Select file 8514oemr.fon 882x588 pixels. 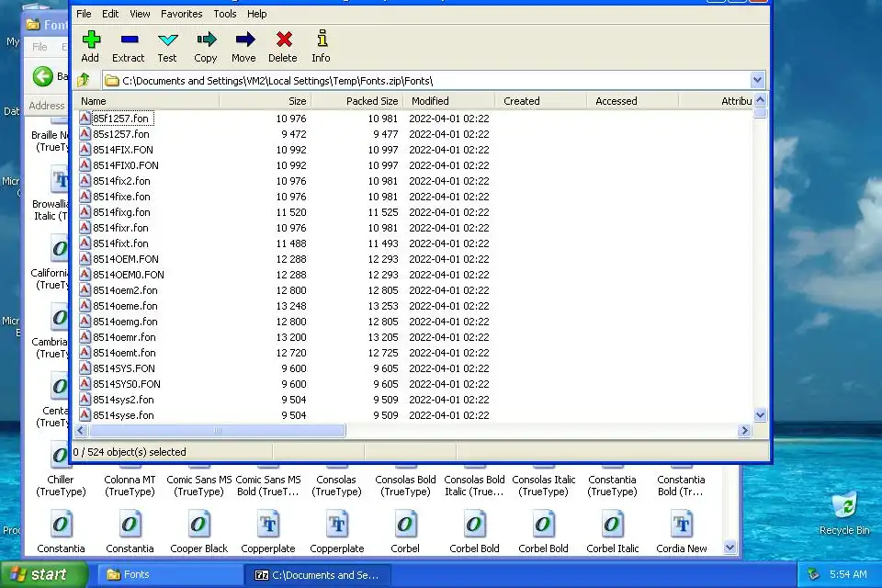pos(124,337)
